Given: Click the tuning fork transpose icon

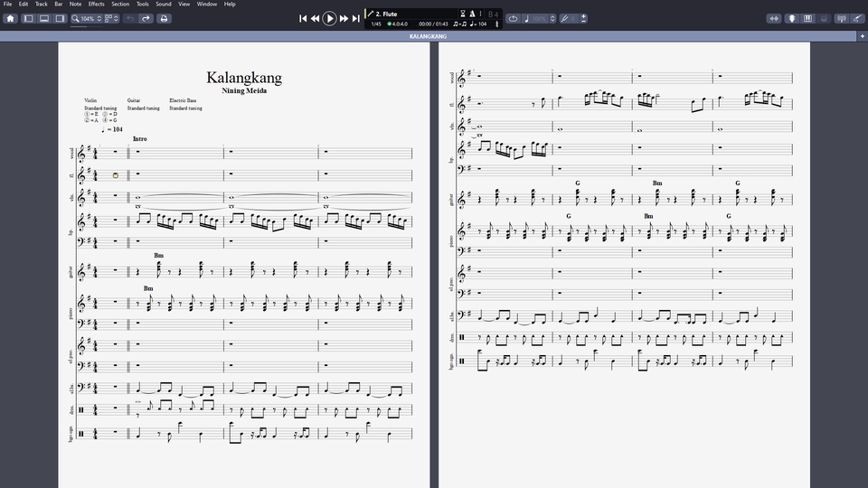Looking at the screenshot, I should [x=564, y=18].
